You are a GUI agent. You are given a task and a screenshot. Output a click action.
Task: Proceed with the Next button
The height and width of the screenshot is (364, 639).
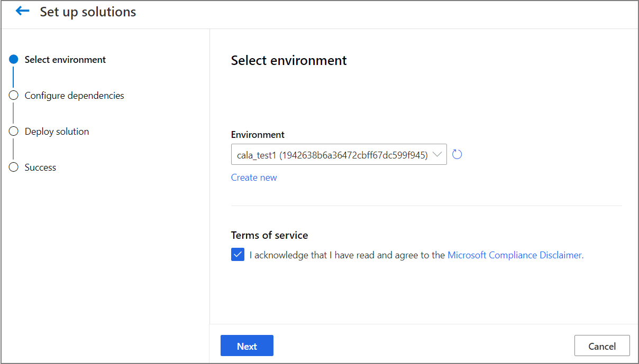tap(247, 346)
